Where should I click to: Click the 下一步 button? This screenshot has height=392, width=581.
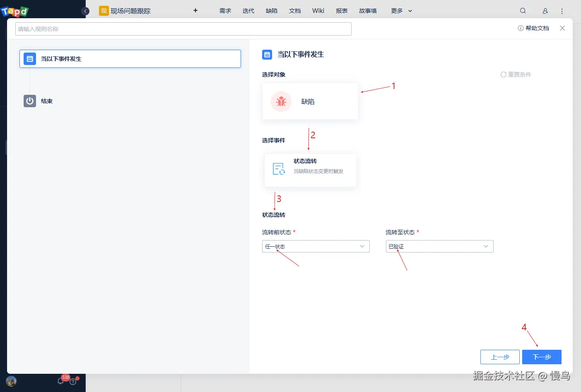[542, 357]
